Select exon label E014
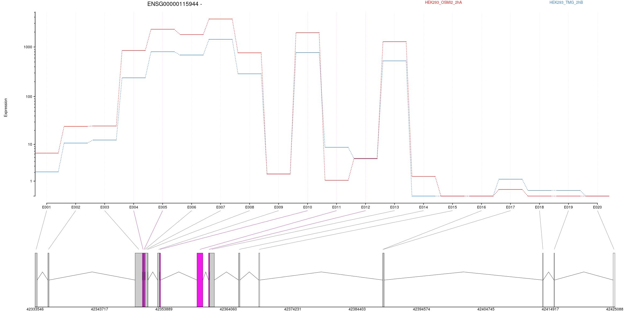Image resolution: width=644 pixels, height=322 pixels. tap(423, 207)
